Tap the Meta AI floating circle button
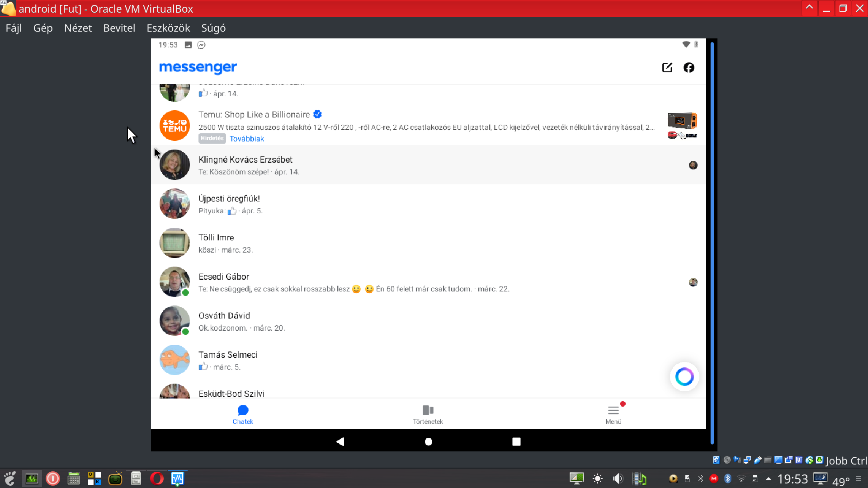 (684, 376)
